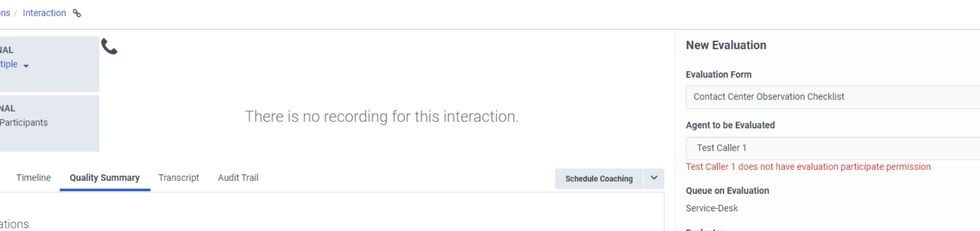Click the Service-Desk queue value
The height and width of the screenshot is (231, 980).
(711, 208)
